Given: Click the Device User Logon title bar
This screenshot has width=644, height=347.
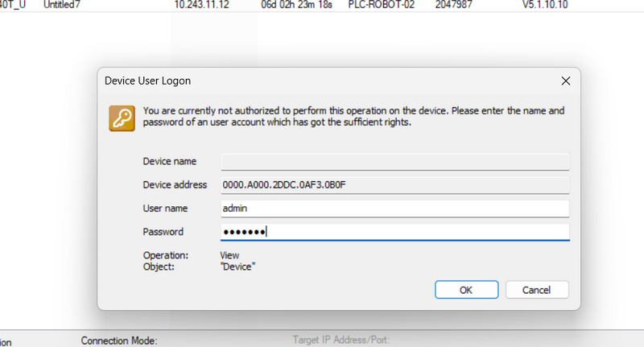Looking at the screenshot, I should (x=322, y=81).
